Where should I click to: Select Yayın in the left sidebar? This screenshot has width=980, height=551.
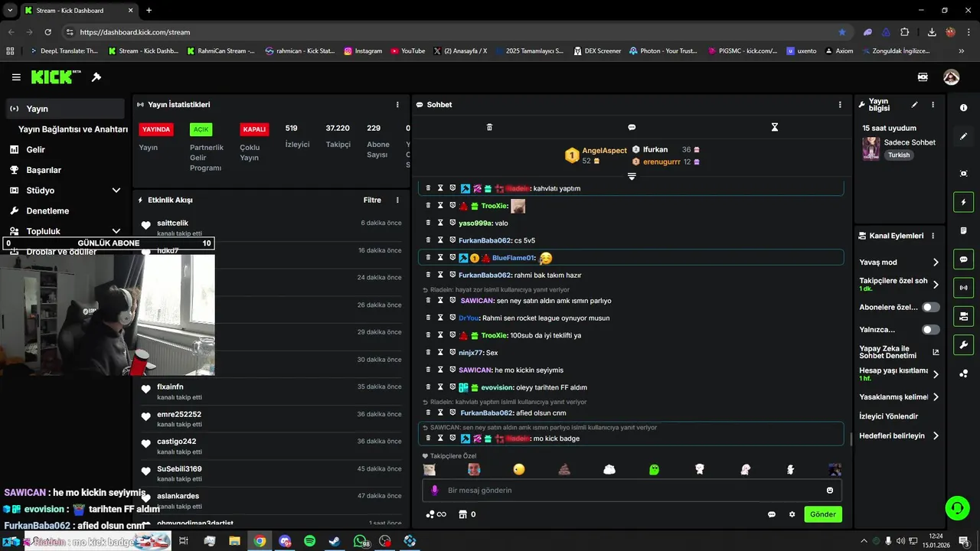coord(65,109)
